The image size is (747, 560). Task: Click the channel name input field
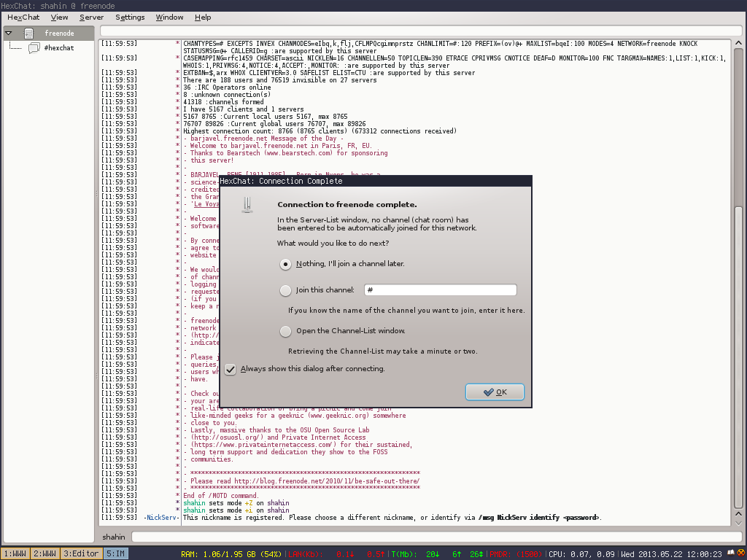440,290
